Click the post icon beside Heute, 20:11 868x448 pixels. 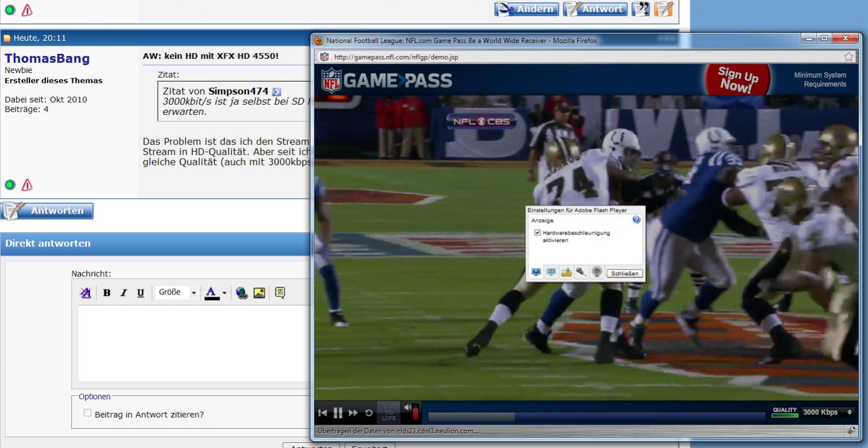click(x=7, y=39)
